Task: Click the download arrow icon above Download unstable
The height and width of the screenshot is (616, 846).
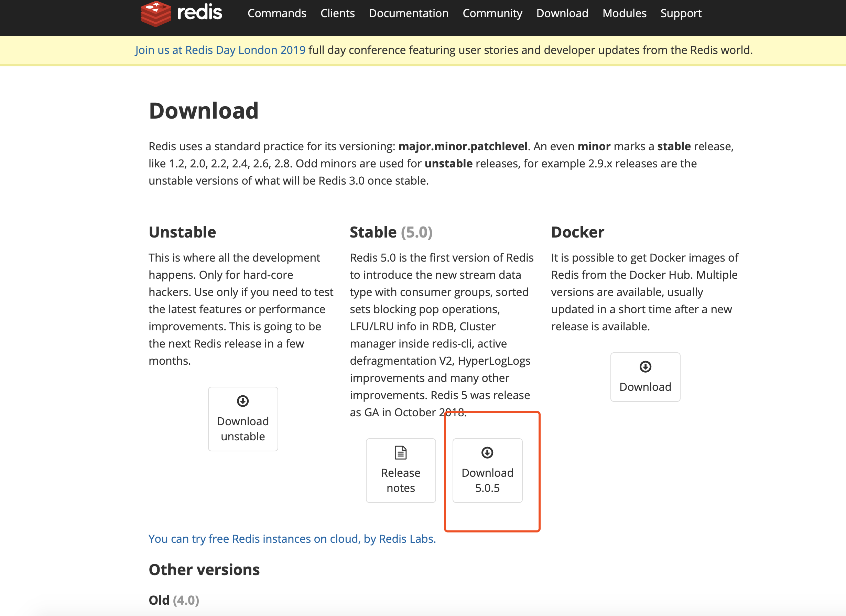Action: [x=243, y=400]
